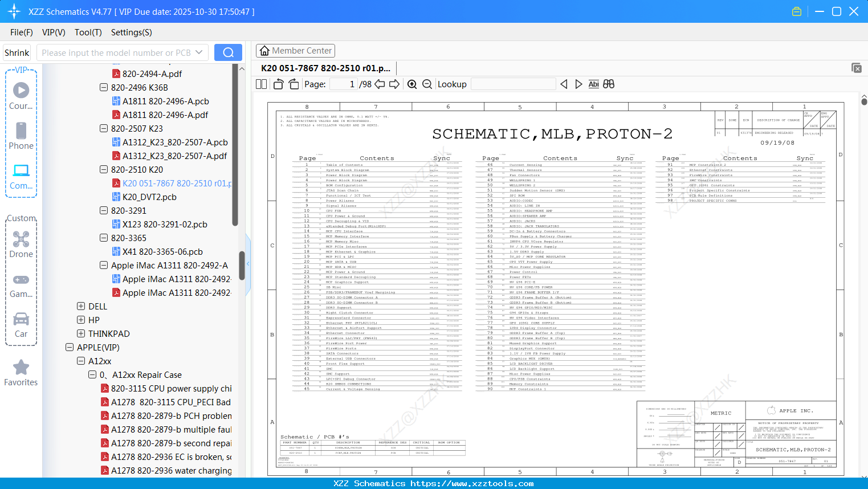Collapse the Apple iMac A1311 820-2492-A folder

click(104, 266)
